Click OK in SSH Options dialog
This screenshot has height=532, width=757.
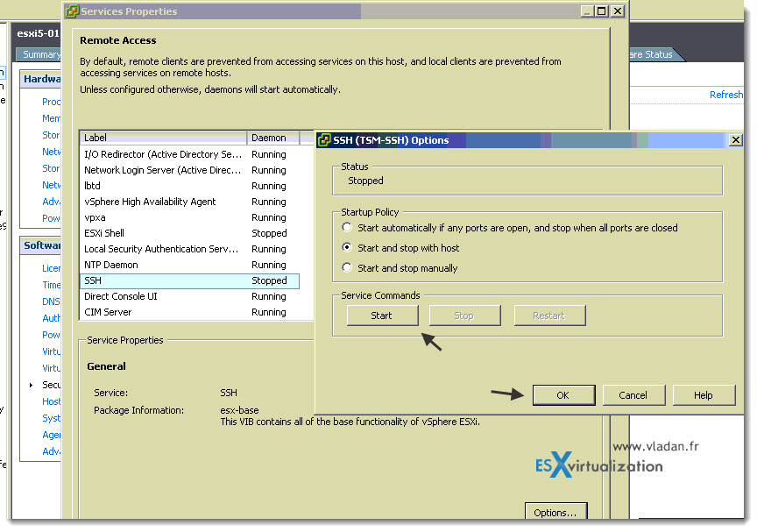coord(563,395)
